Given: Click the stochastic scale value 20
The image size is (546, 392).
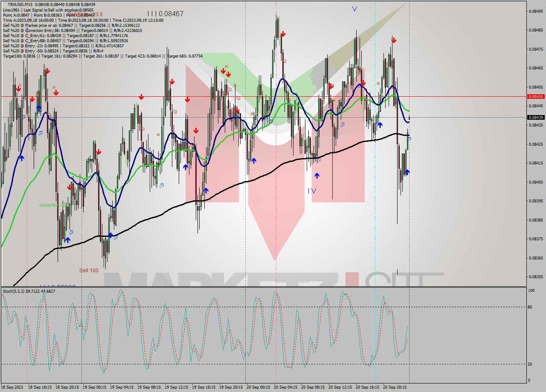Looking at the screenshot, I should click(531, 364).
